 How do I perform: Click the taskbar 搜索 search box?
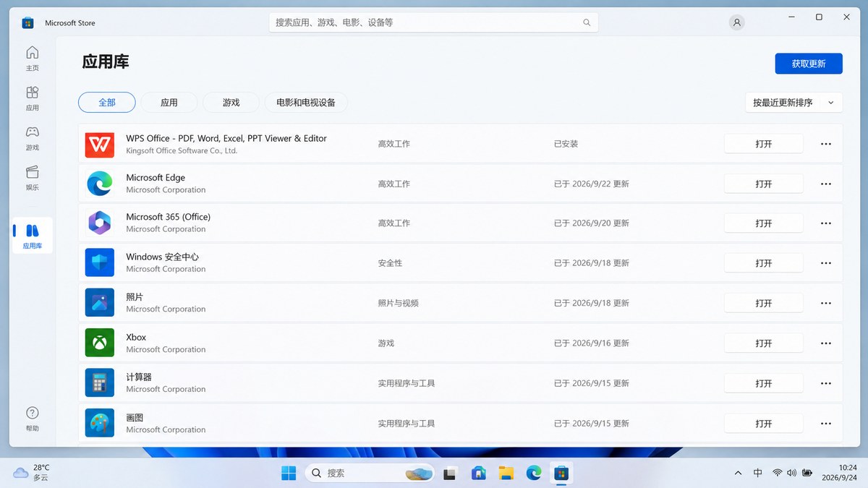370,473
